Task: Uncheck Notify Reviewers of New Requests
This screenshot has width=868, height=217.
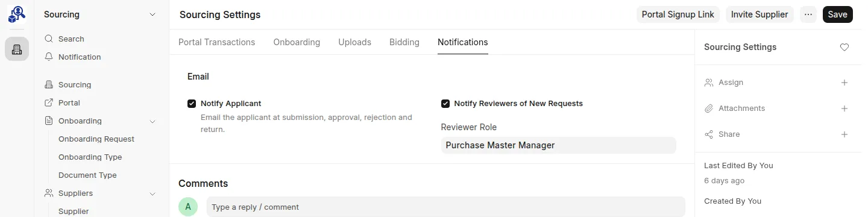Action: pyautogui.click(x=445, y=104)
